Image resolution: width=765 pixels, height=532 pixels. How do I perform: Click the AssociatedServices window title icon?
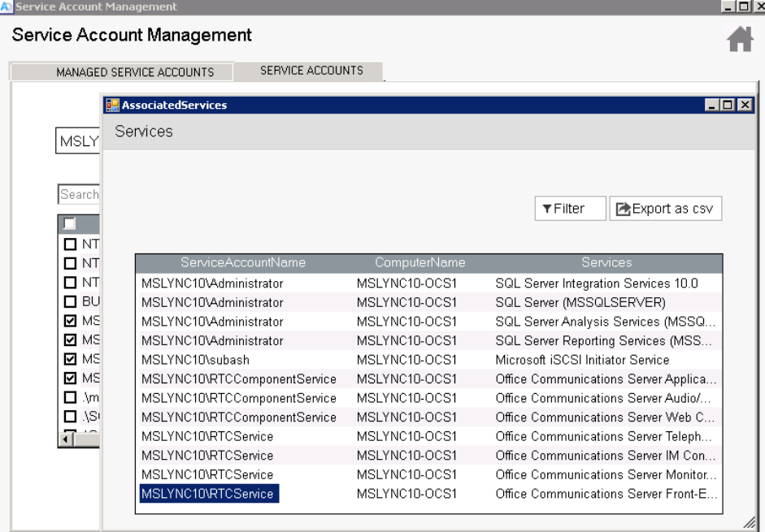click(112, 105)
